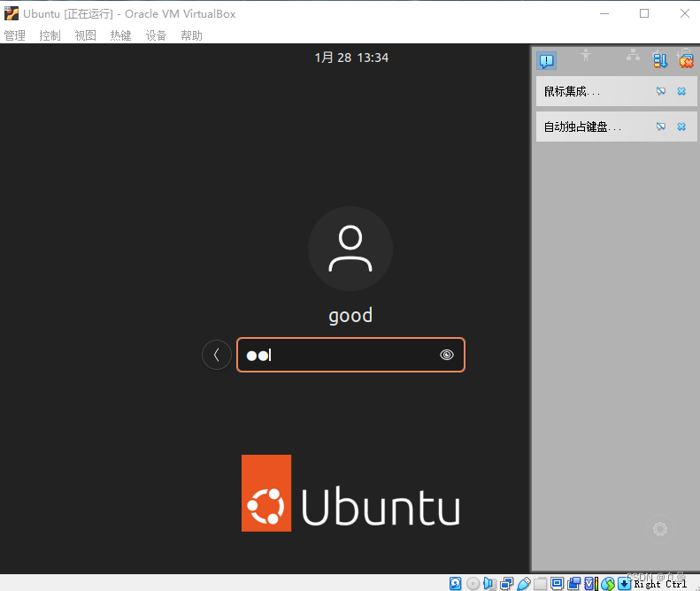
Task: Click the display monitor status bar icon
Action: point(558,583)
